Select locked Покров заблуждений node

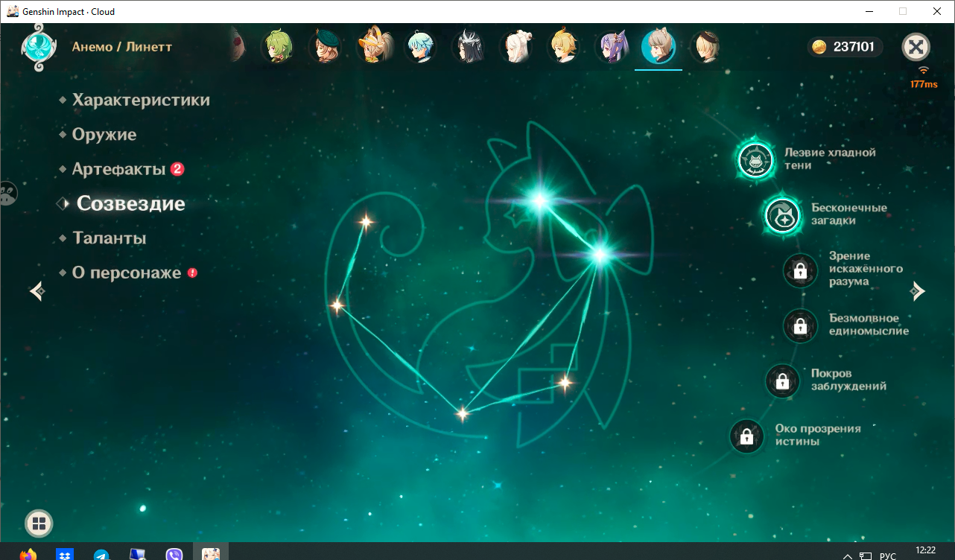coord(783,381)
